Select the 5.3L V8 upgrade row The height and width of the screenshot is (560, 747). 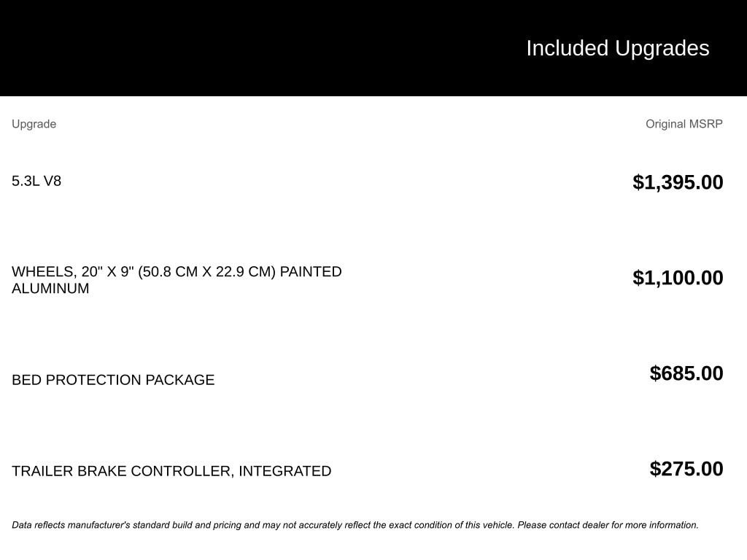point(36,181)
